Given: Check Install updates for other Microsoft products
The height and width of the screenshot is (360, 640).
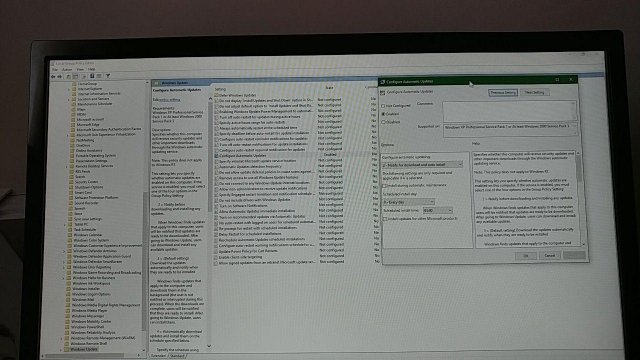Looking at the screenshot, I should coord(385,219).
